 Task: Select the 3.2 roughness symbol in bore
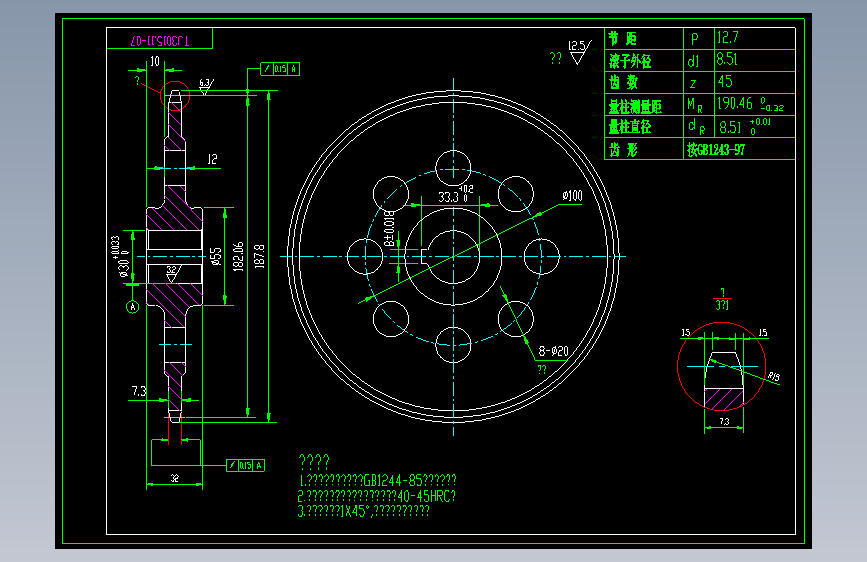(x=173, y=274)
